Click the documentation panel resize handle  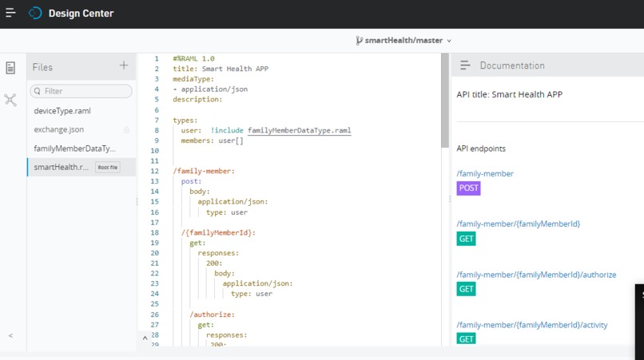coord(450,199)
